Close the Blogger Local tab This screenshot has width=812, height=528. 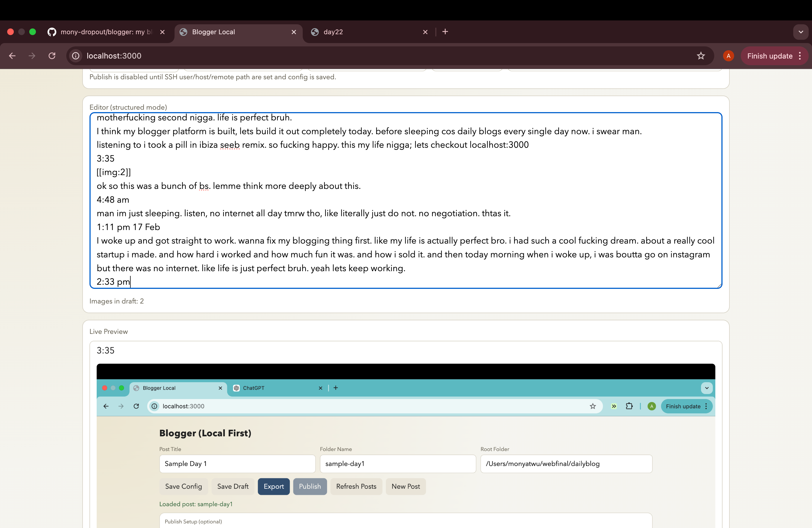coord(294,32)
